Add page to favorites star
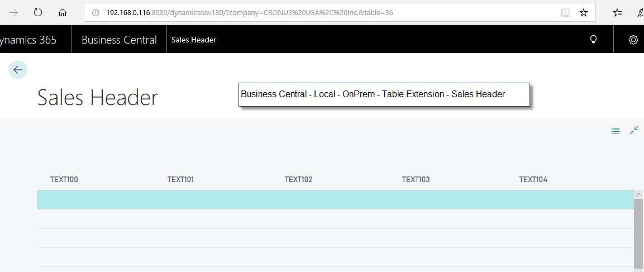Image resolution: width=644 pixels, height=272 pixels. tap(584, 12)
